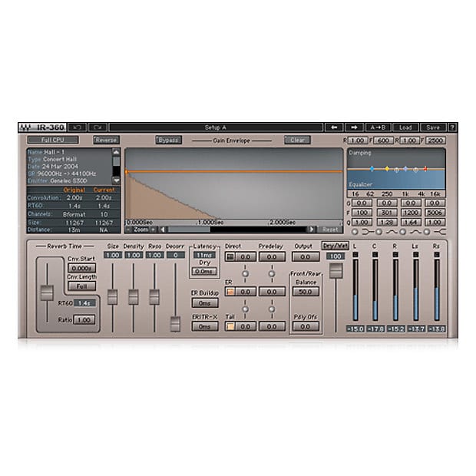Click the left arrow of the time scrollbar
This screenshot has width=476, height=476.
[164, 230]
